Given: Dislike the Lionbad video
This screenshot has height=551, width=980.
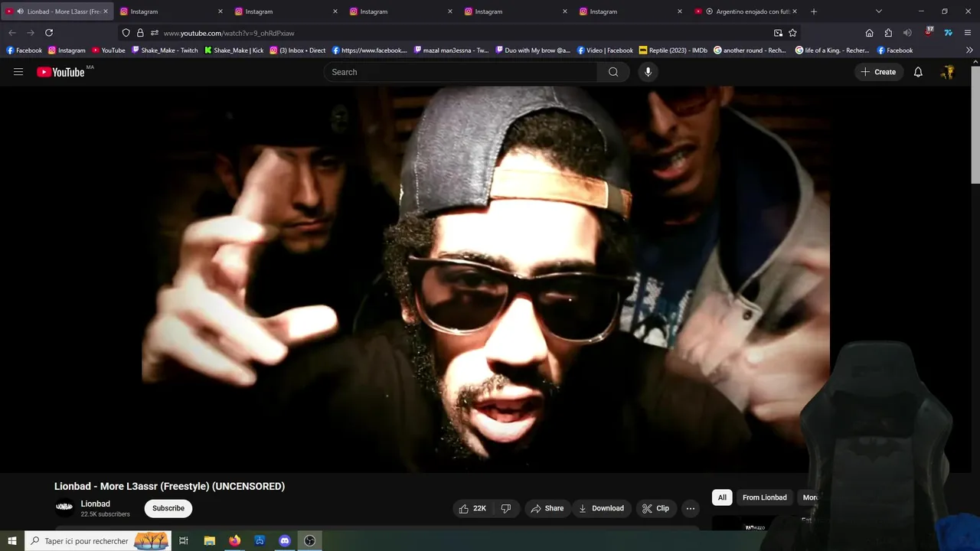Looking at the screenshot, I should (x=505, y=508).
